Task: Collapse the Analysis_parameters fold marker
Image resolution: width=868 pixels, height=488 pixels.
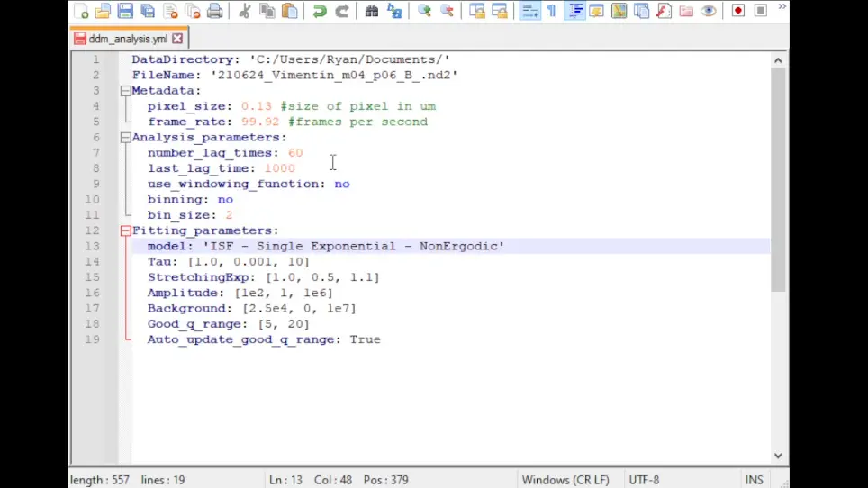Action: coord(126,137)
